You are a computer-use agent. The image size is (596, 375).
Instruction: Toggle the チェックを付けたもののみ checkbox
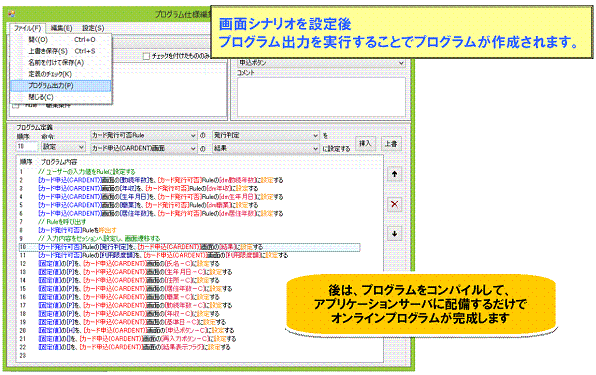[x=146, y=56]
